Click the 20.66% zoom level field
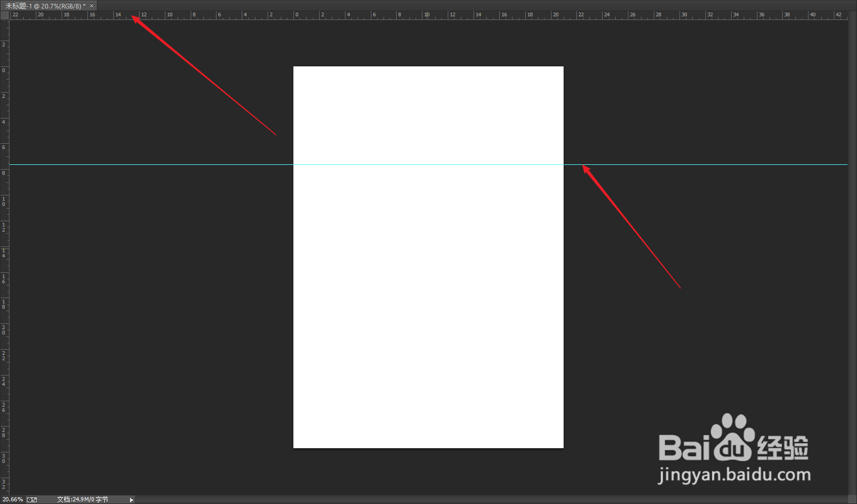Image resolution: width=857 pixels, height=504 pixels. tap(13, 499)
